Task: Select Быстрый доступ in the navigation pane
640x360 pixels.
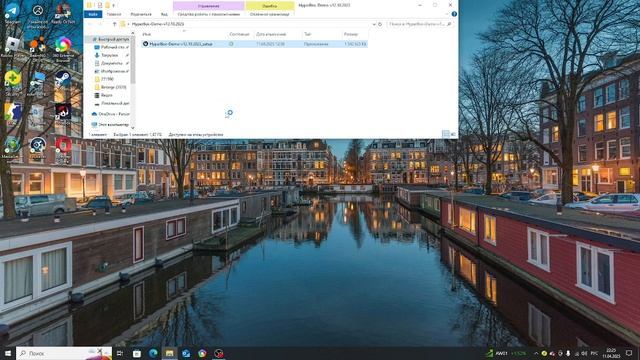Action: coord(110,39)
